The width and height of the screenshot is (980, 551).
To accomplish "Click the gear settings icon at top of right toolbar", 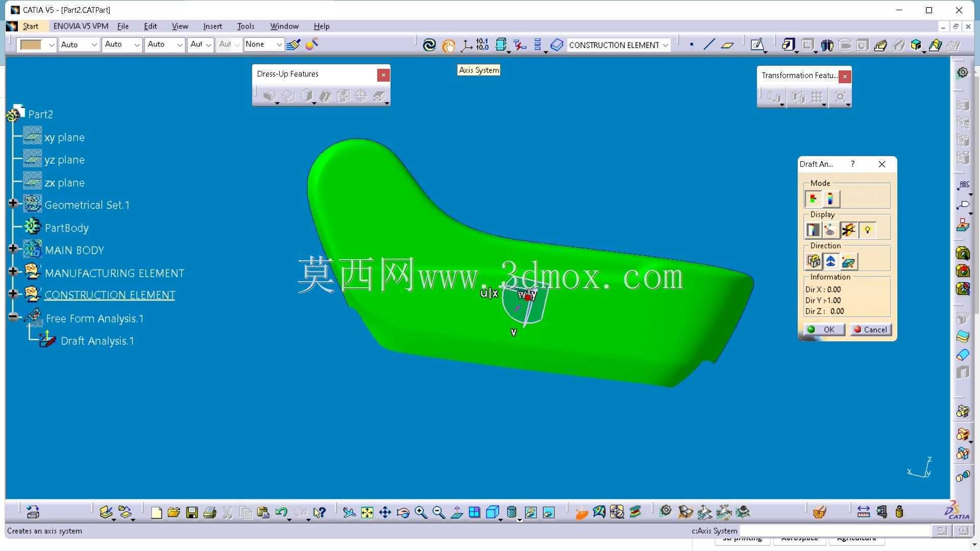I will click(963, 72).
